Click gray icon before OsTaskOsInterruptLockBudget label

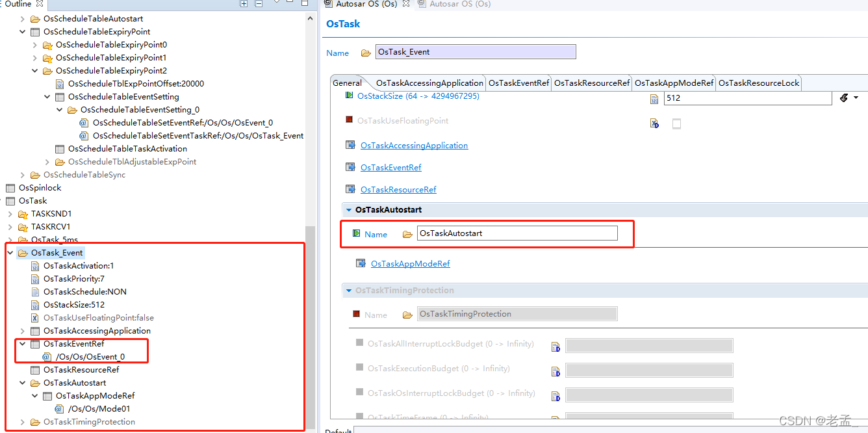[x=359, y=392]
